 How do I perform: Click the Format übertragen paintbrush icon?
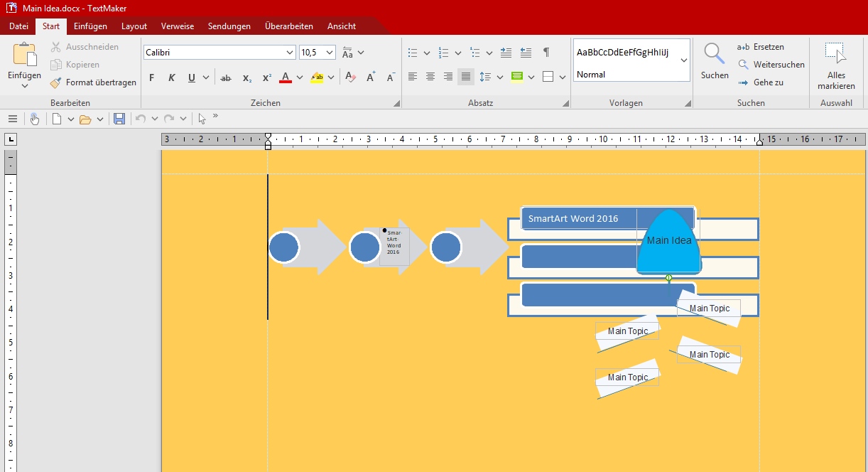click(x=56, y=82)
